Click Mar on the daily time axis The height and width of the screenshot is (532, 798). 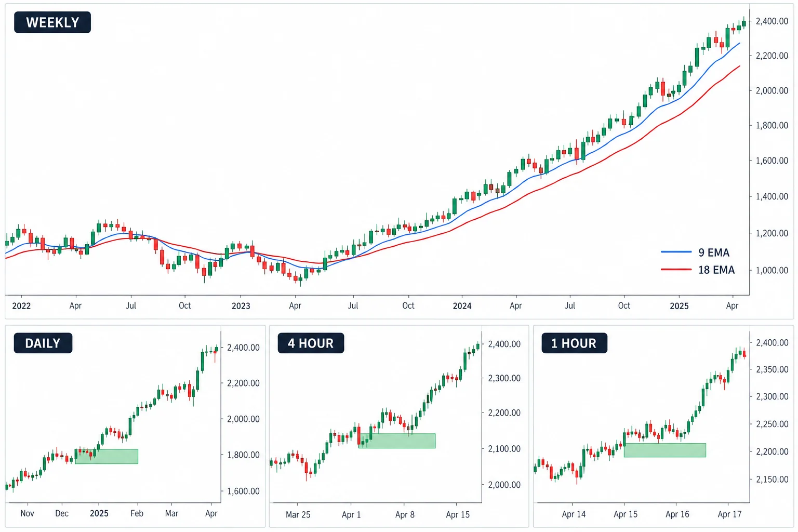tap(171, 513)
